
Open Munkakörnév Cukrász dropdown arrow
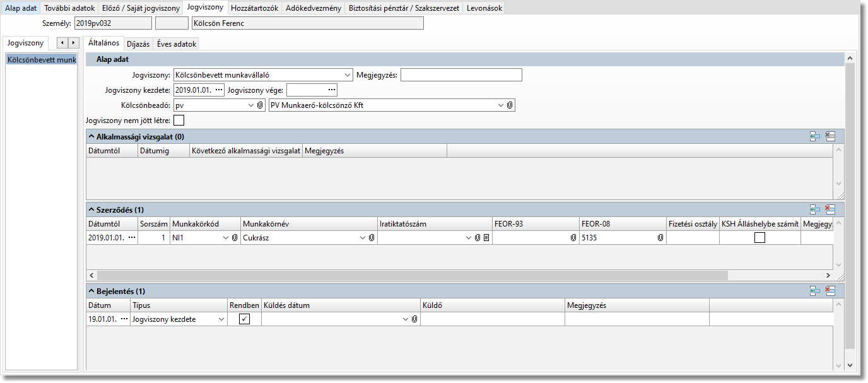tap(363, 238)
